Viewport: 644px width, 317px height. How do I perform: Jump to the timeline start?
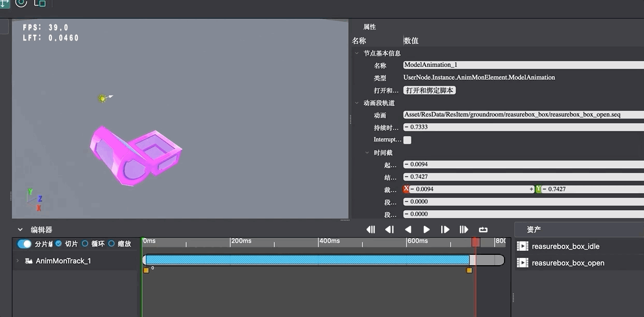point(371,229)
